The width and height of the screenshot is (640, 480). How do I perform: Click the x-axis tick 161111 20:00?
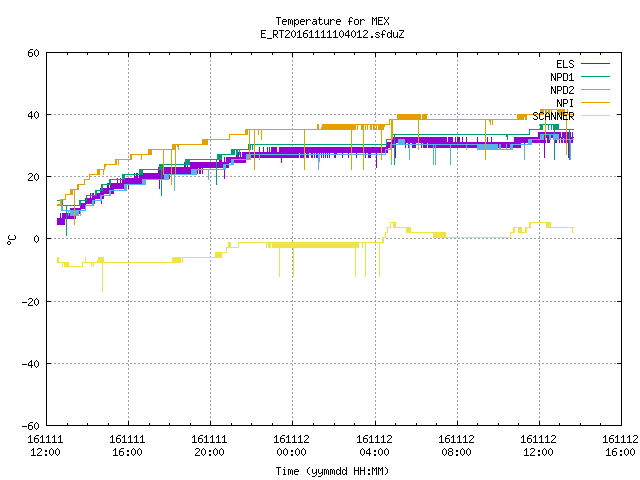coord(209,446)
